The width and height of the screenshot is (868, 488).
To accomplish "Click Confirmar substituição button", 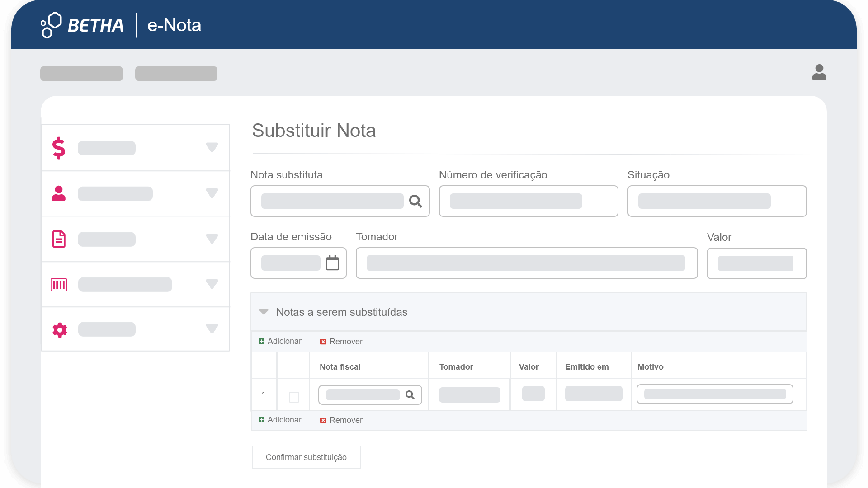I will (x=306, y=457).
